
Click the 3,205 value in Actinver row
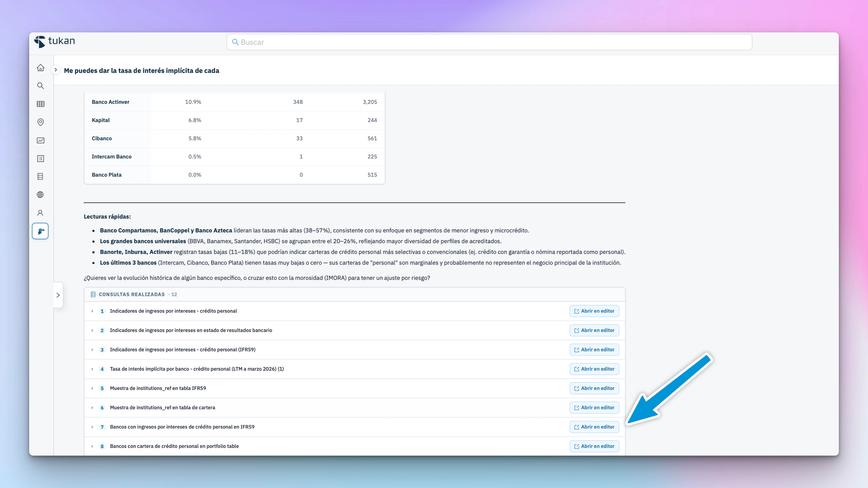370,102
